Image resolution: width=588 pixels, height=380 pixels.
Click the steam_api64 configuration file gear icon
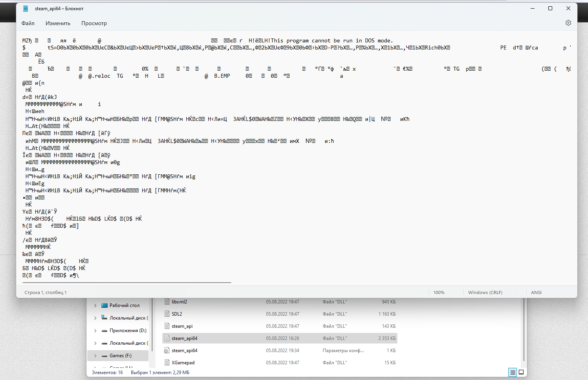coord(167,351)
